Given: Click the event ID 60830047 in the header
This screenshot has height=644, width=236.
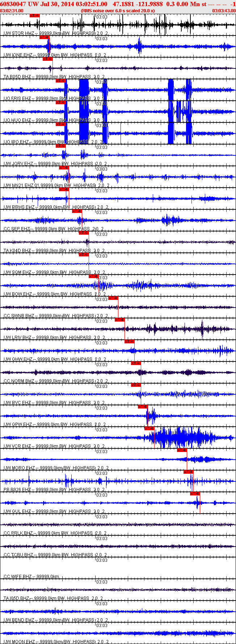Looking at the screenshot, I should click(13, 4).
